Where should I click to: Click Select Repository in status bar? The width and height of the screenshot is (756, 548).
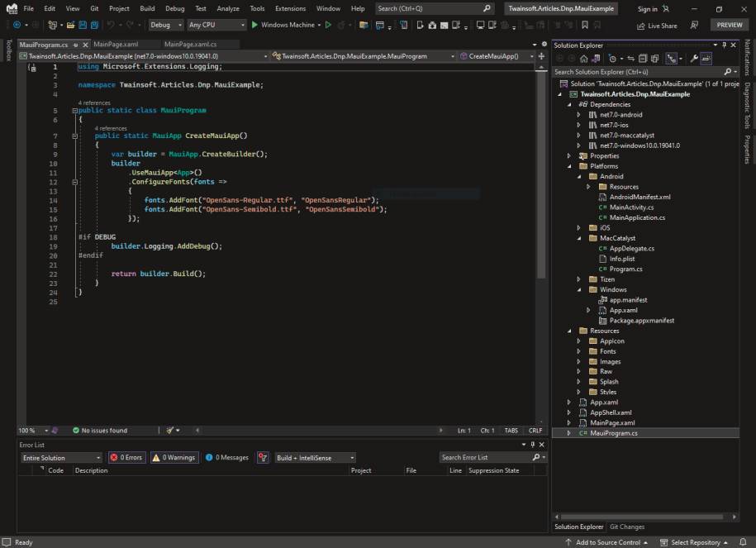694,543
